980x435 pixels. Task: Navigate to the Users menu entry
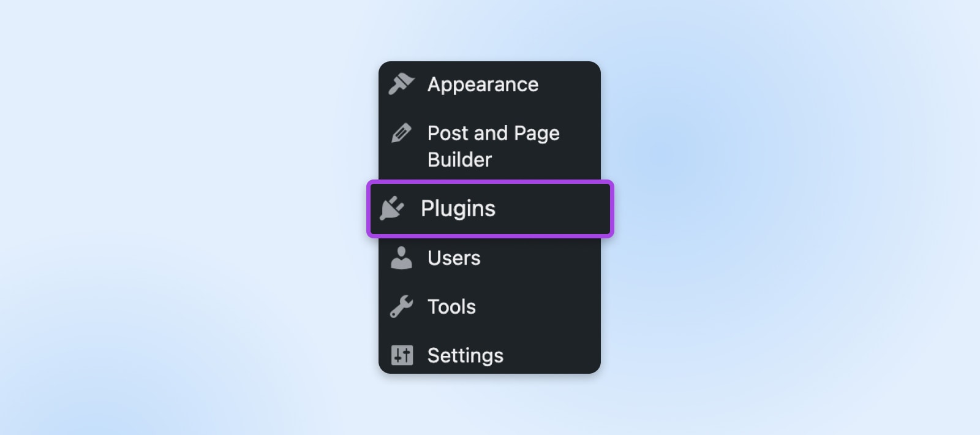click(x=453, y=258)
